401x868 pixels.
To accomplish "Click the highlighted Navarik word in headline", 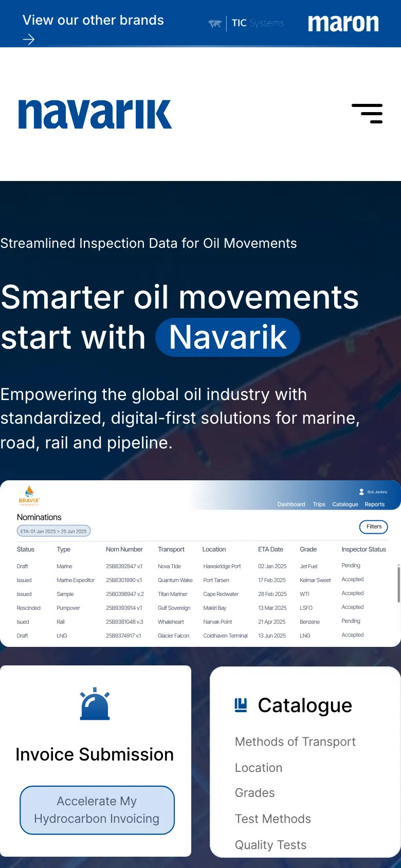I will click(228, 337).
